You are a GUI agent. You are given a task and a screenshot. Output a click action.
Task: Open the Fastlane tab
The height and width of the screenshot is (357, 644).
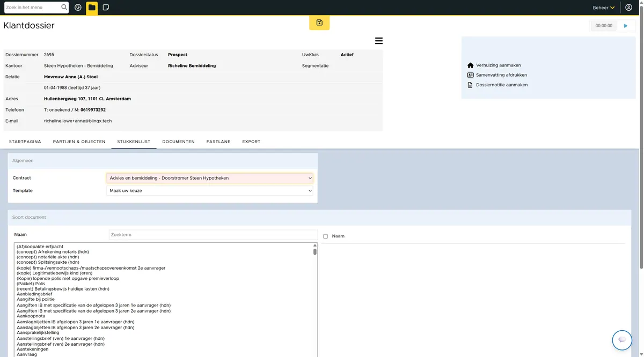218,142
